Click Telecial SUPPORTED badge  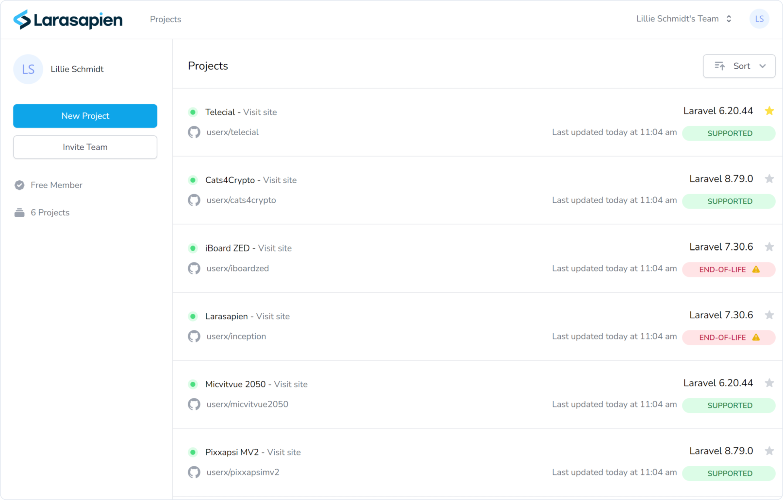729,133
